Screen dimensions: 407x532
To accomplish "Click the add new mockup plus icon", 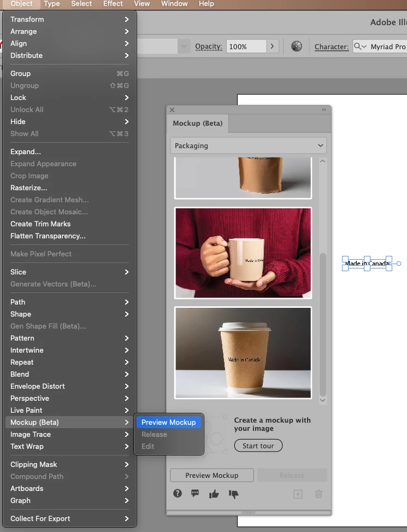I will (x=298, y=494).
